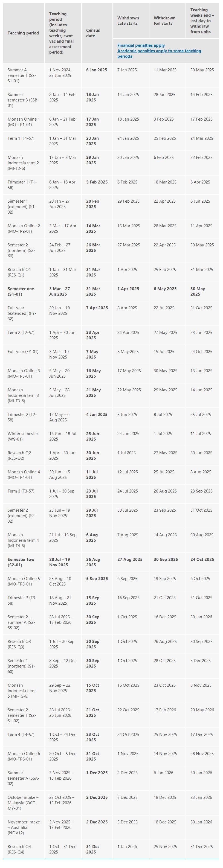Select the Summer semester B (SSB-01) cell
This screenshot has width=223, height=868.
23,100
